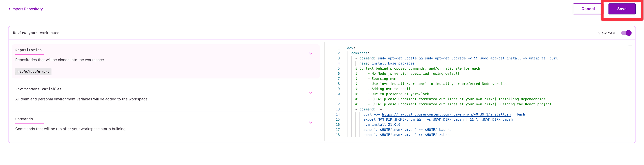Select the hatf0/hat.fo-next repository chip
Viewport: 644px width, 165px height.
(x=33, y=71)
